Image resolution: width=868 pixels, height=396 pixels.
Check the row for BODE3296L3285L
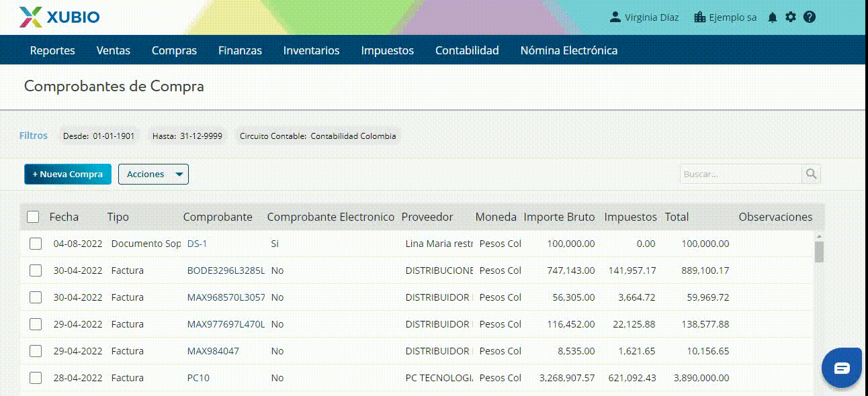[36, 270]
